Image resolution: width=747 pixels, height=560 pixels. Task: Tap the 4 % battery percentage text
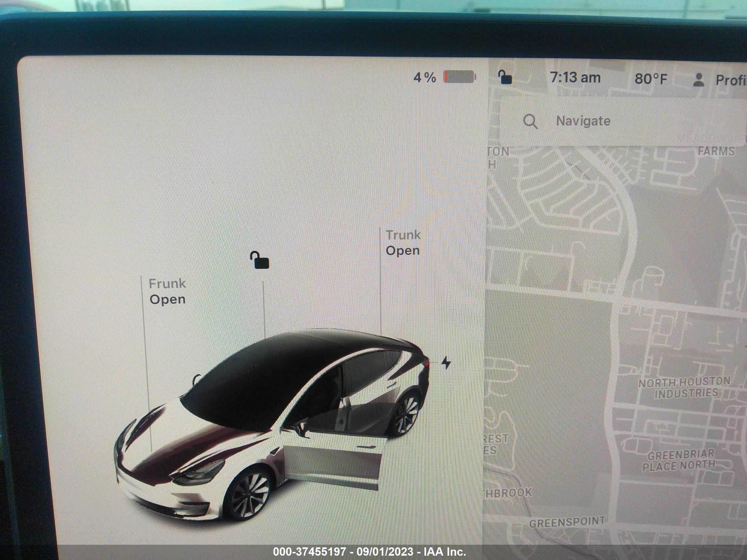[425, 78]
